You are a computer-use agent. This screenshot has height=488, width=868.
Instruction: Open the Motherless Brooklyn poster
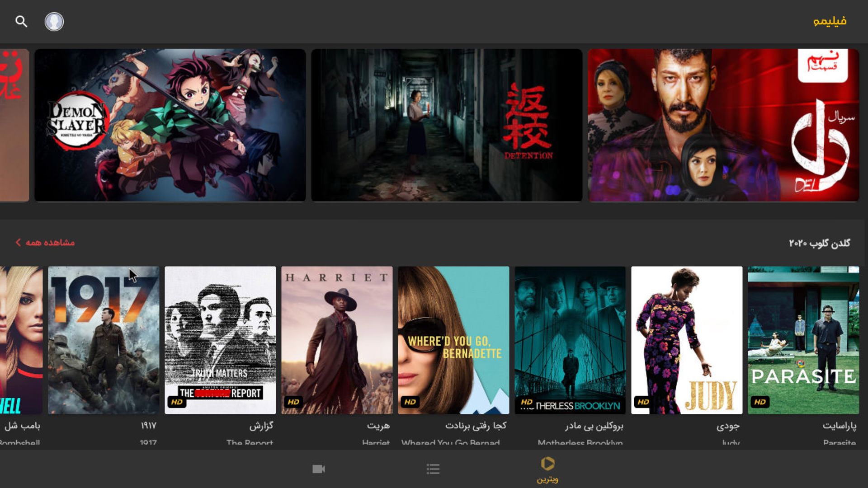click(x=570, y=340)
